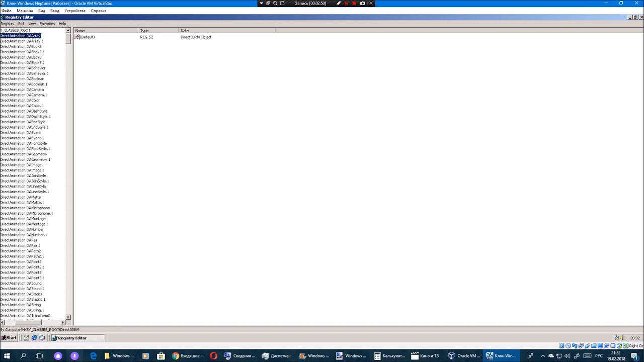Open VirtualBox Файл menu
Image resolution: width=644 pixels, height=362 pixels.
coord(7,11)
